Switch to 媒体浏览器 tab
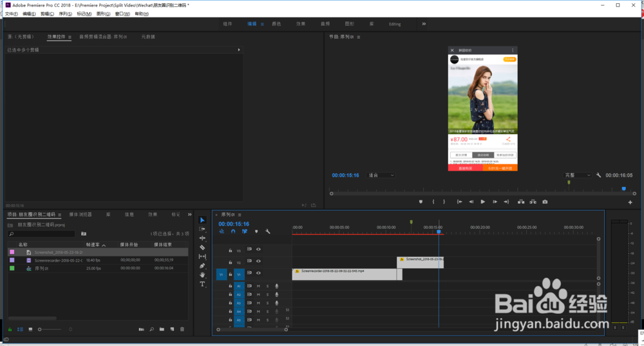This screenshot has width=644, height=346. point(80,215)
